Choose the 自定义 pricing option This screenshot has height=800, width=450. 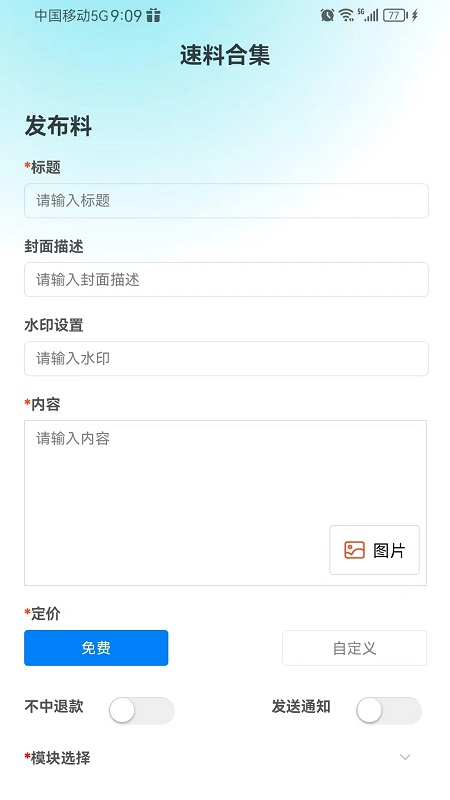click(x=354, y=648)
